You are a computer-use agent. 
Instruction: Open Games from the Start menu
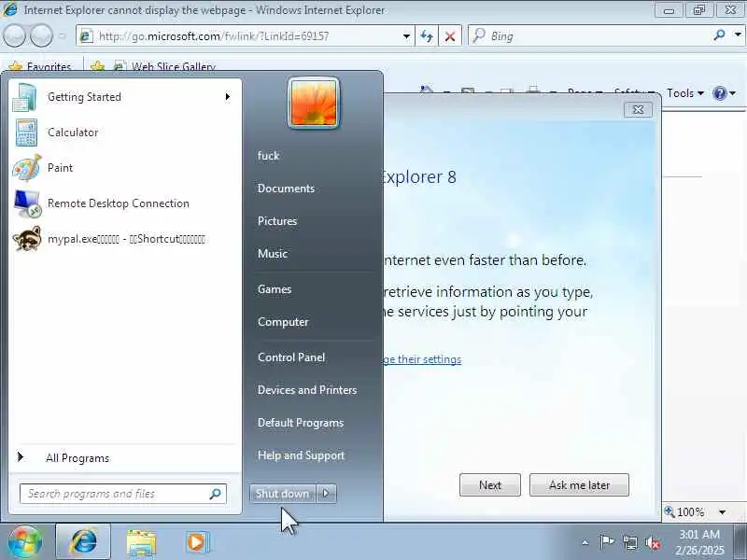275,289
